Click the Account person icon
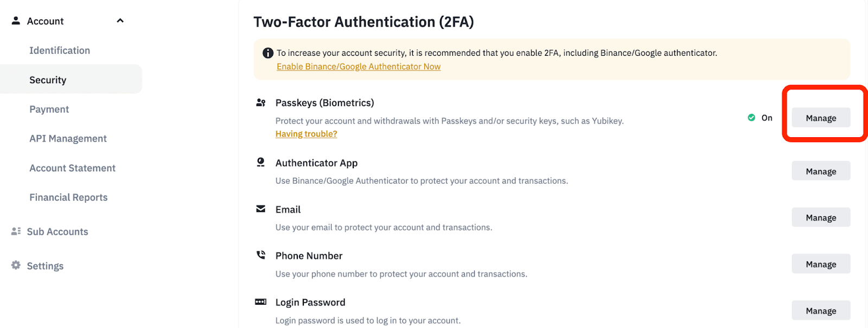 (16, 21)
